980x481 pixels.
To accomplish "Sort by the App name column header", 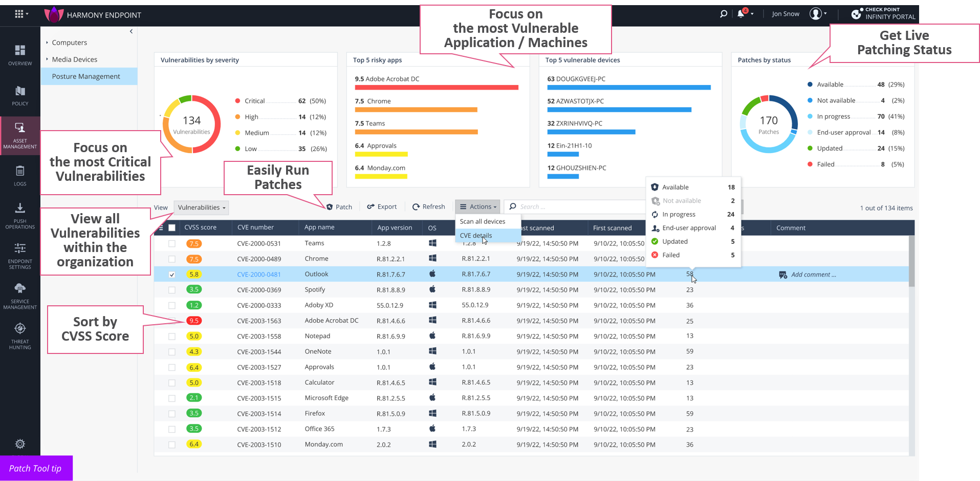I will 319,227.
